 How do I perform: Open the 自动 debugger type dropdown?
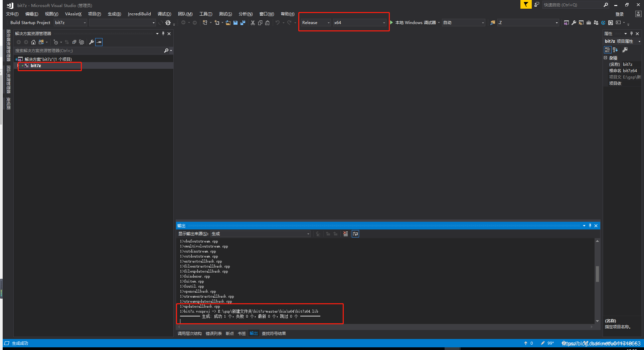tap(463, 23)
